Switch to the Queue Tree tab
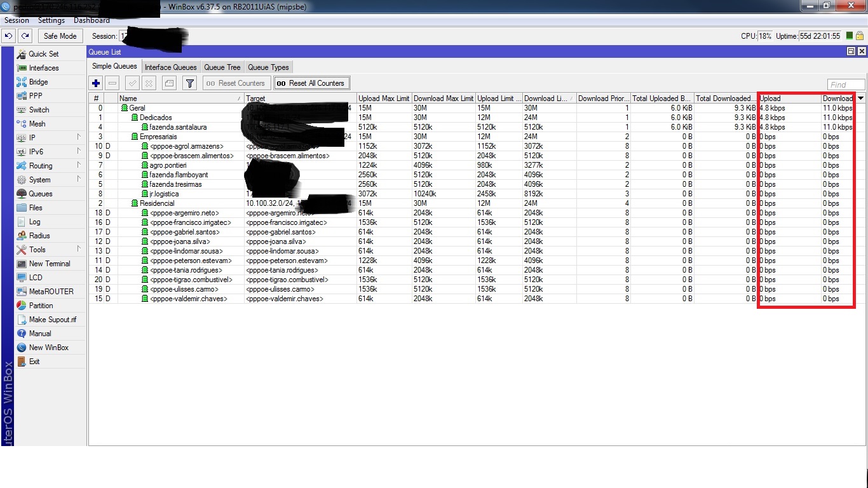868x488 pixels. click(222, 67)
